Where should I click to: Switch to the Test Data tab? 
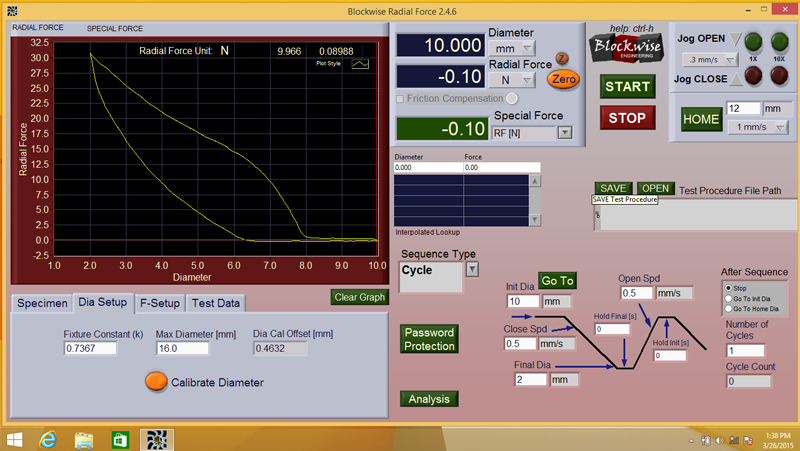point(216,303)
